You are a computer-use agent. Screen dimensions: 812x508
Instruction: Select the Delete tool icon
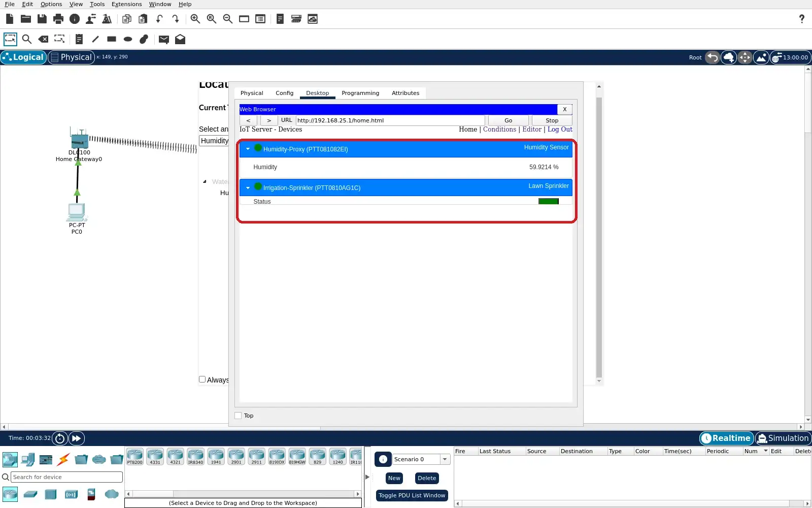tap(44, 39)
